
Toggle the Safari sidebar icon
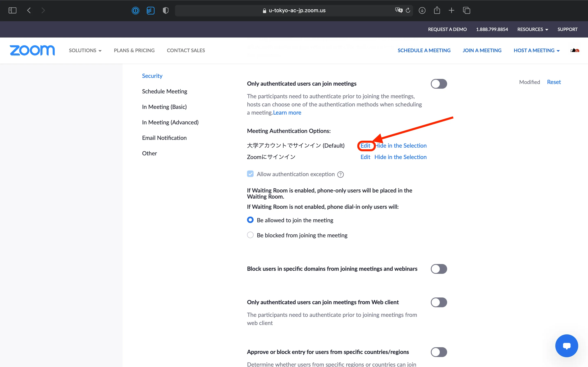(x=12, y=10)
